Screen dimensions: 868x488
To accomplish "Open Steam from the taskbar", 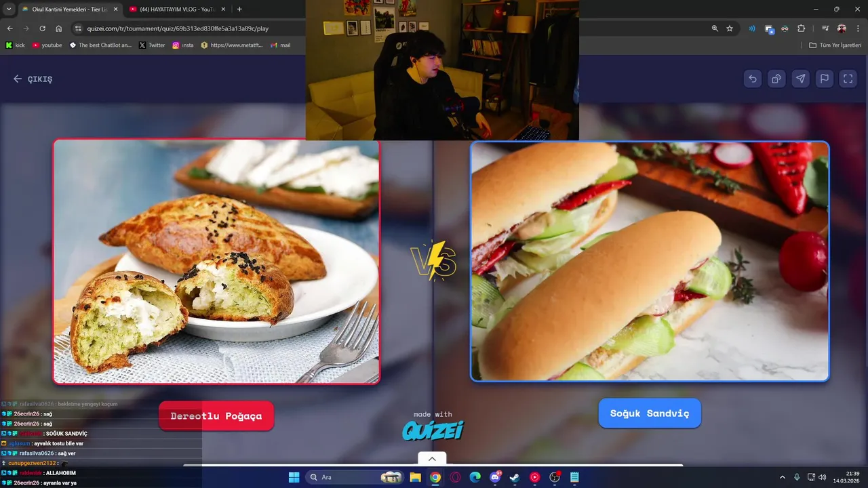I will 515,477.
